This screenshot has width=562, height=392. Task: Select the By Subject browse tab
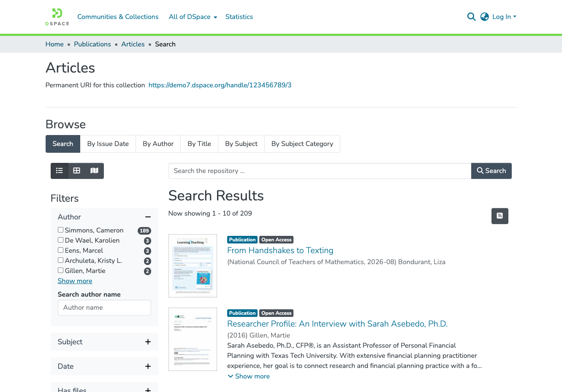coord(242,144)
